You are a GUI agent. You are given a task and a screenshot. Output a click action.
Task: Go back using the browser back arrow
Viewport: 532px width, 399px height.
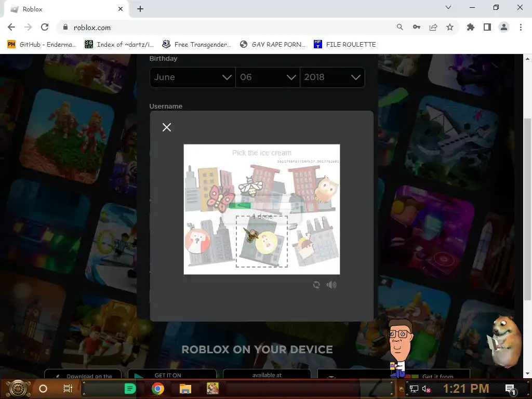click(x=11, y=27)
